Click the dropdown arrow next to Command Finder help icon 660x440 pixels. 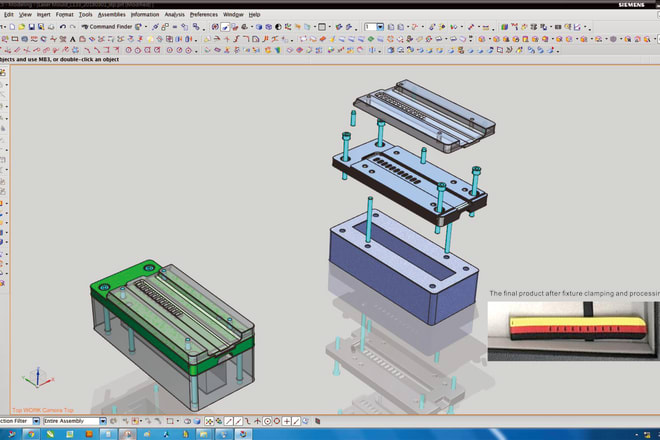[146, 27]
